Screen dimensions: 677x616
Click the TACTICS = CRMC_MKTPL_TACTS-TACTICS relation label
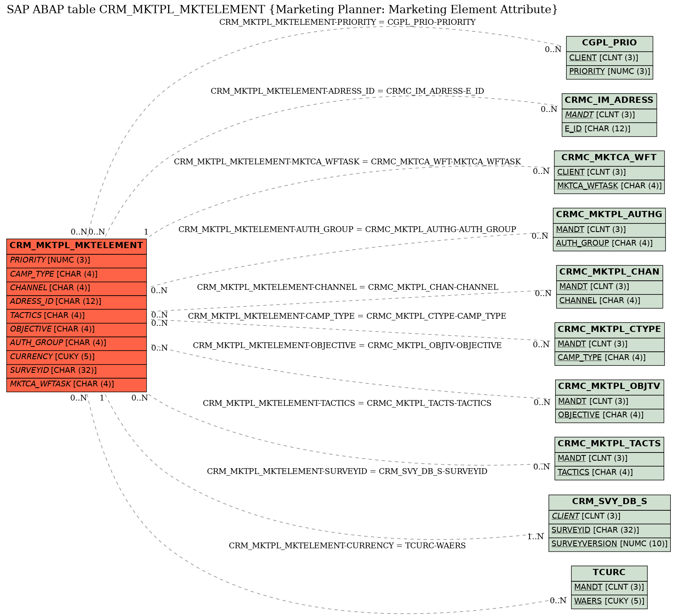347,403
